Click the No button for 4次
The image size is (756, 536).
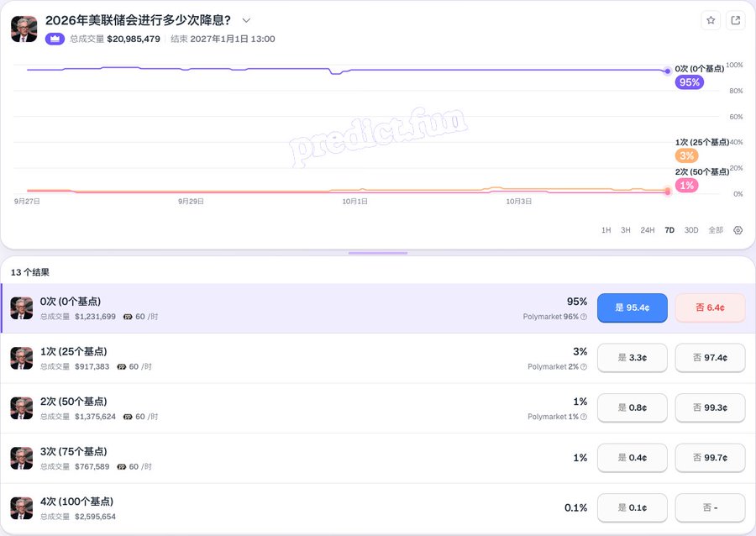coord(710,507)
